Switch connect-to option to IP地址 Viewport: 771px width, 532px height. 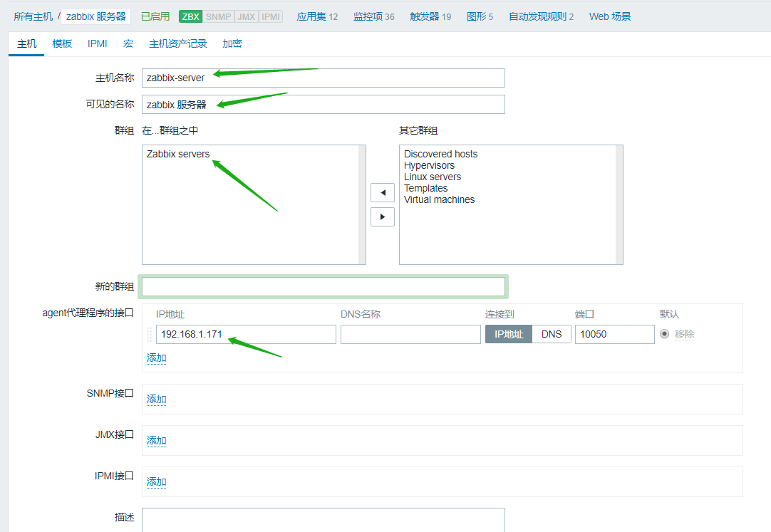click(509, 334)
